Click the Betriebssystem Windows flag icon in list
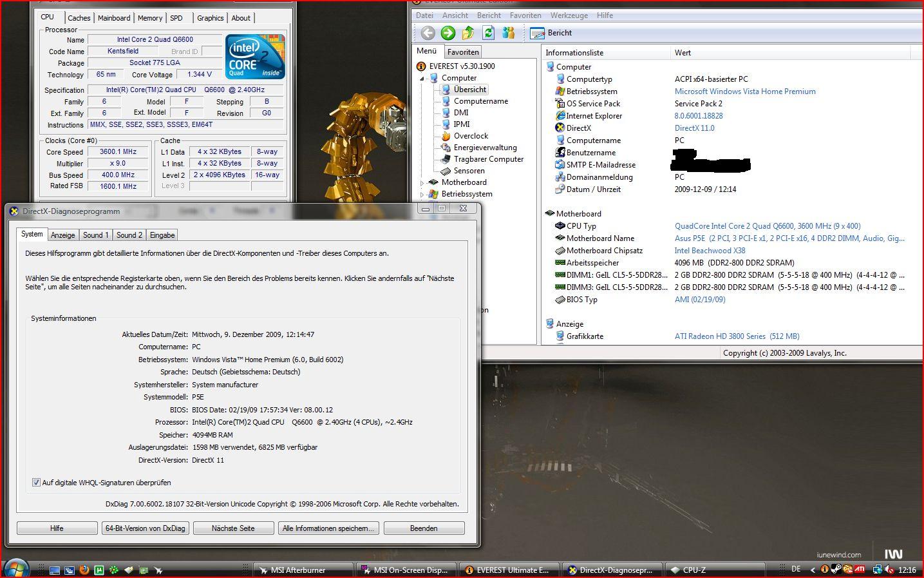This screenshot has height=578, width=924. [x=560, y=92]
